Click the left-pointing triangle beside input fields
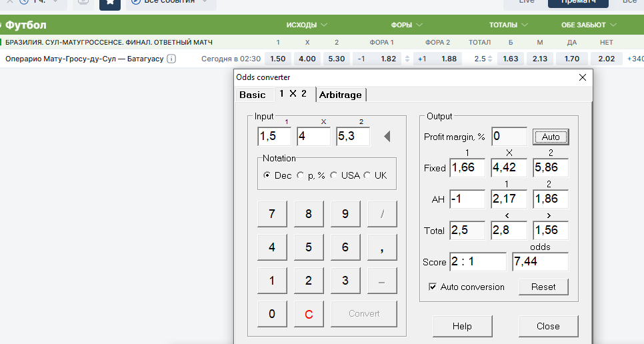The width and height of the screenshot is (644, 344). (387, 137)
